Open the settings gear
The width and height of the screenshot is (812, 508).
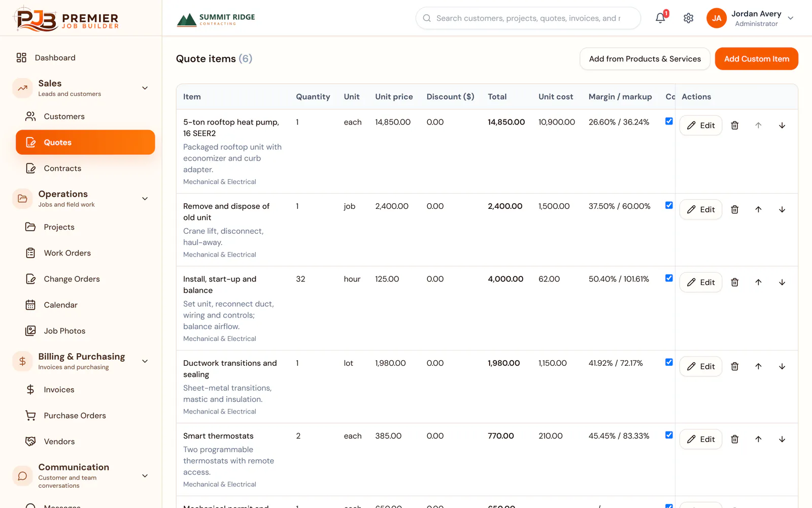tap(688, 18)
